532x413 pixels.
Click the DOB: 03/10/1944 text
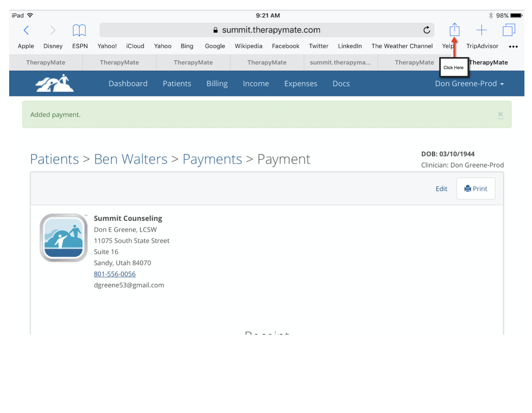click(448, 154)
